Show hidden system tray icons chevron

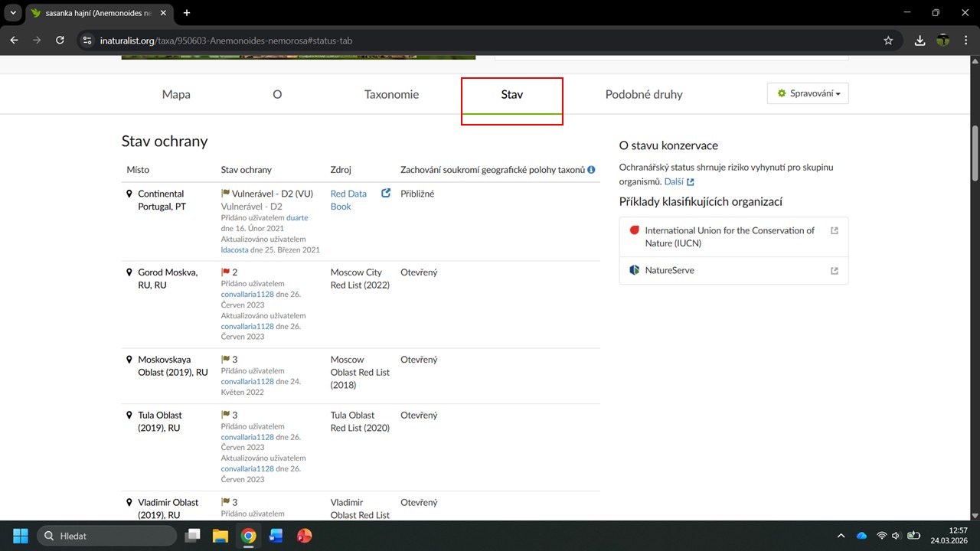(x=841, y=536)
